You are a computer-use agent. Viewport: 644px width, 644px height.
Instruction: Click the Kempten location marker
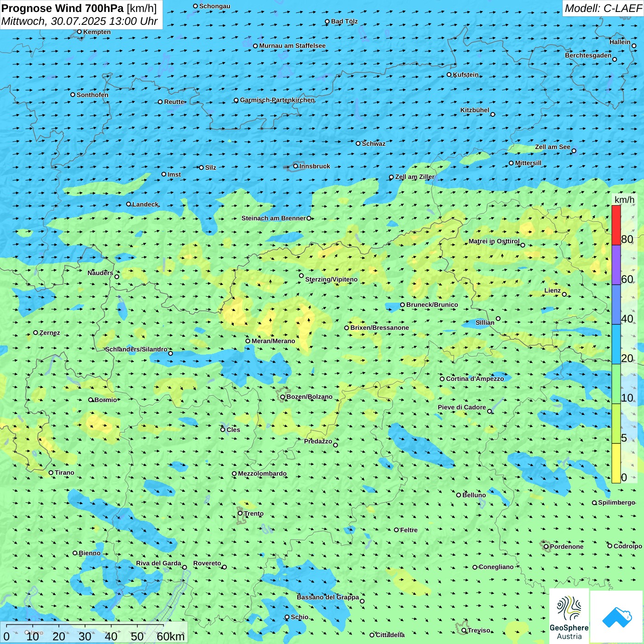tap(80, 32)
